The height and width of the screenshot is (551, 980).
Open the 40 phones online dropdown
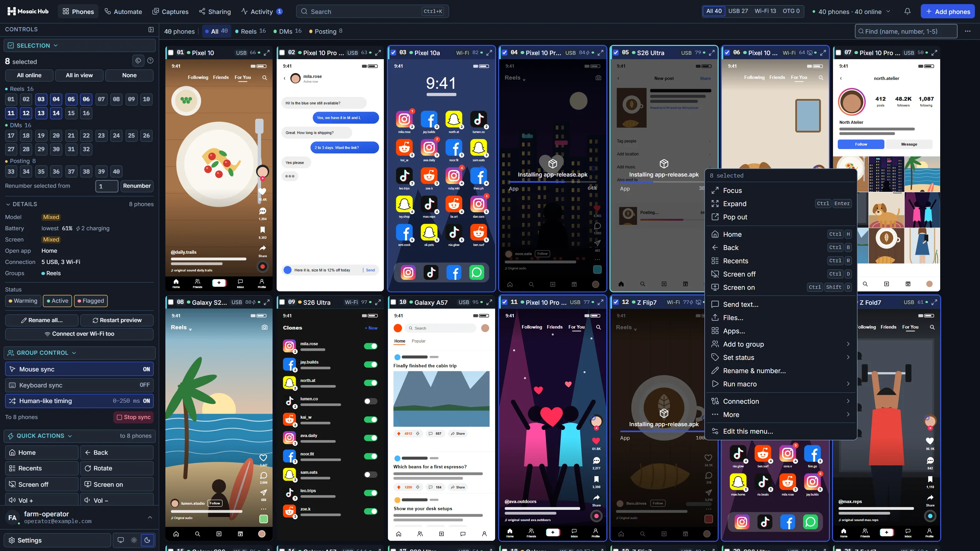click(851, 12)
